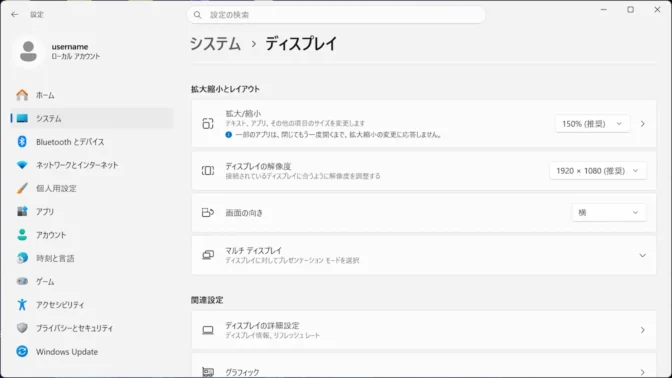Click the search magnifier icon
Viewport: 672px width, 378px height.
pyautogui.click(x=198, y=15)
